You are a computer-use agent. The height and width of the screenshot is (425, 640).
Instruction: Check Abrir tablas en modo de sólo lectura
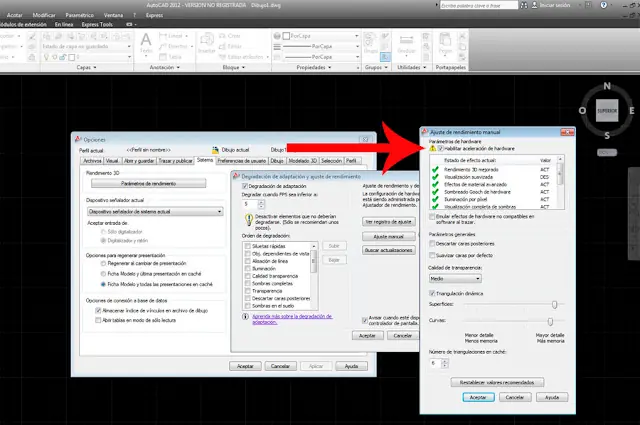click(x=98, y=320)
